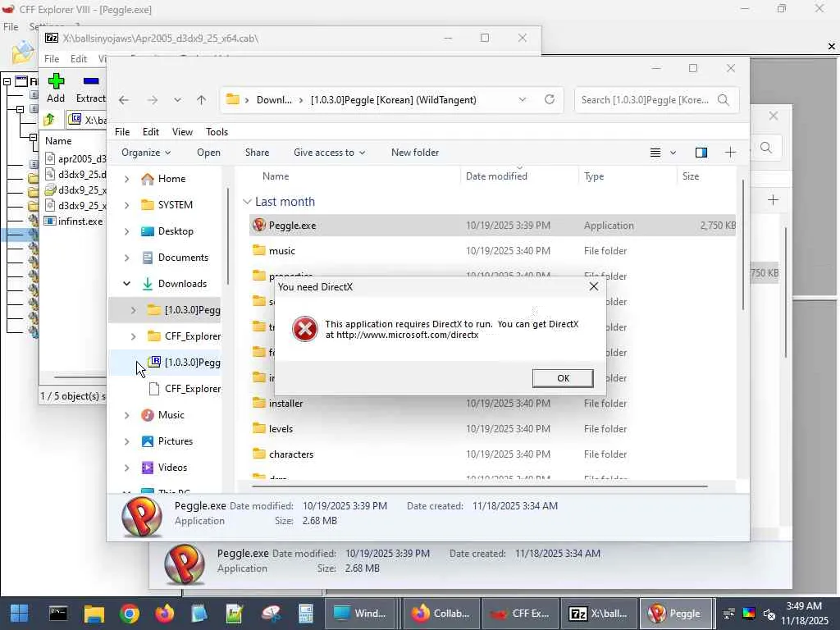Image resolution: width=840 pixels, height=630 pixels.
Task: Open the Give access to dropdown
Action: (329, 153)
